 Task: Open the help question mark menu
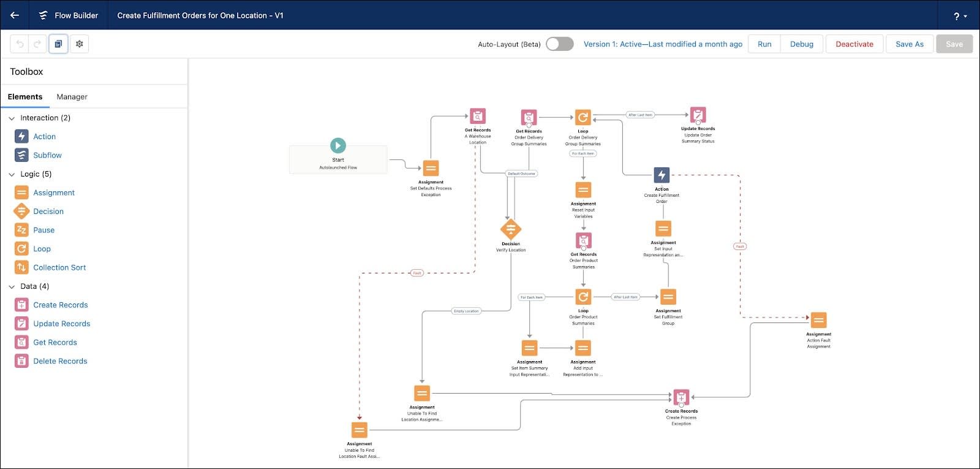click(960, 17)
